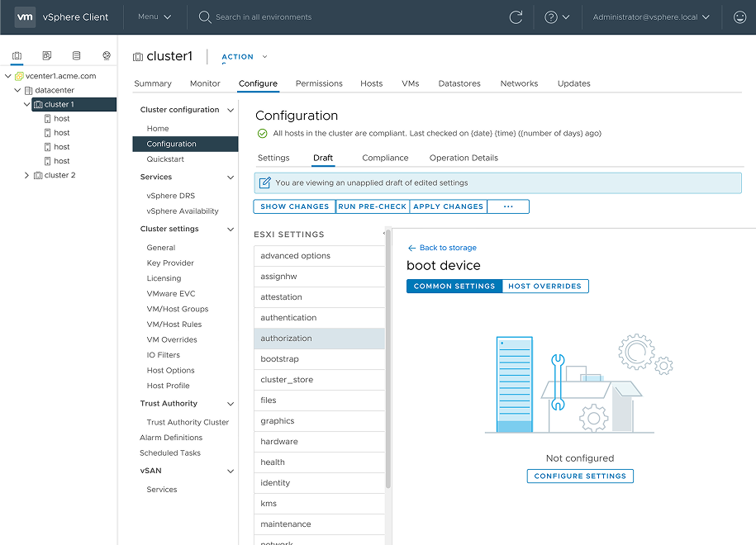Open the Datastores tab
Image resolution: width=756 pixels, height=545 pixels.
pyautogui.click(x=459, y=83)
